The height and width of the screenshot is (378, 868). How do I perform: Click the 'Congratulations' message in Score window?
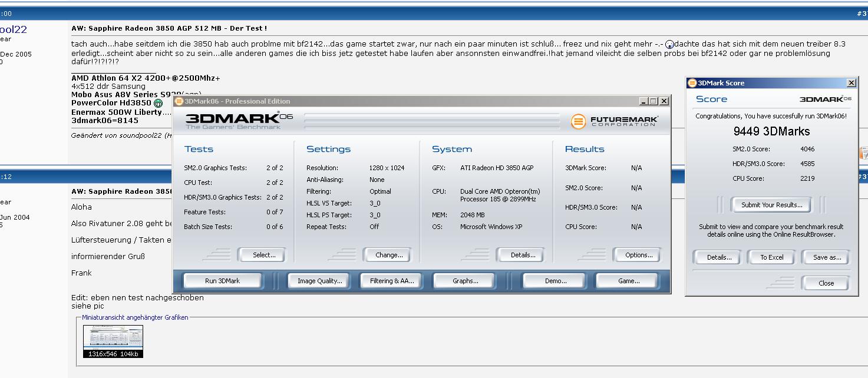[771, 116]
